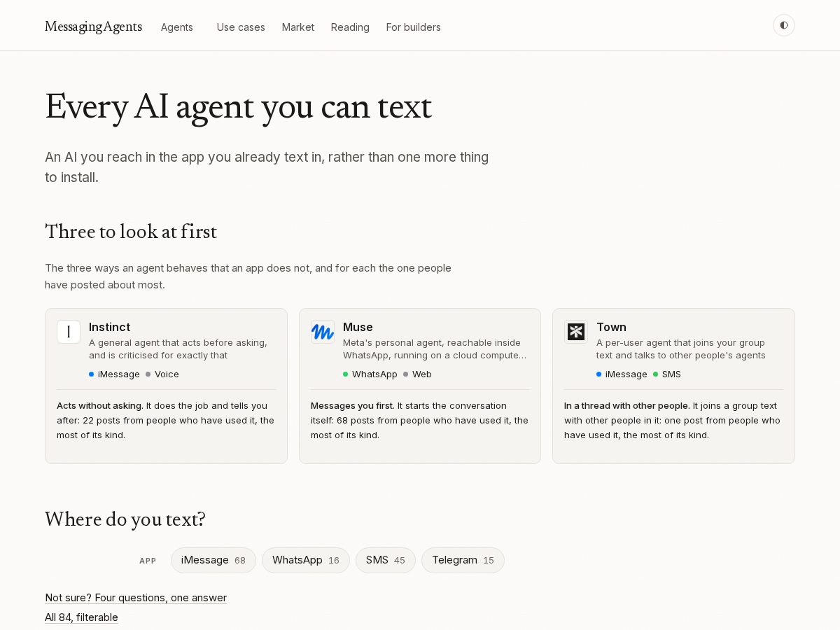
Task: Open the MessagingAgents home logo
Action: coord(93,27)
